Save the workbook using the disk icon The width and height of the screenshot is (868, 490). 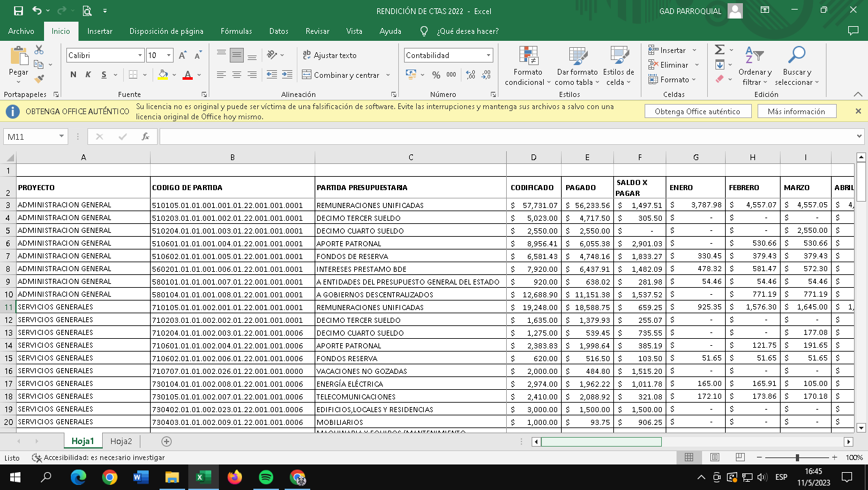tap(18, 11)
